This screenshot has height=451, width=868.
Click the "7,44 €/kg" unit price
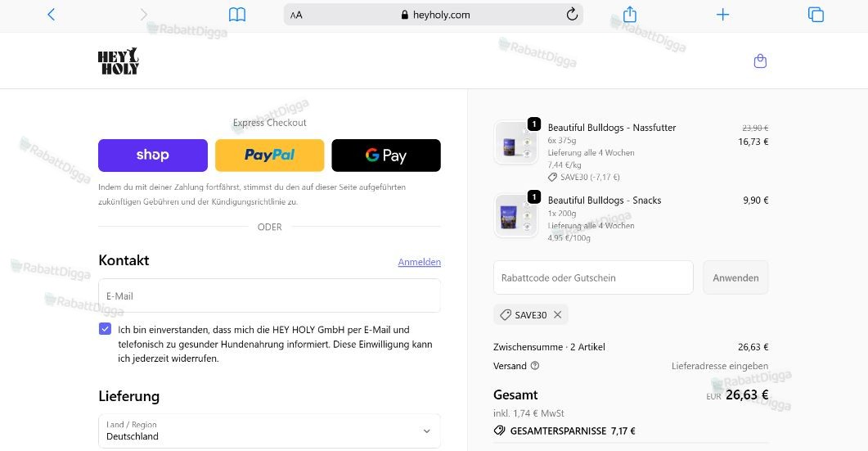point(564,165)
